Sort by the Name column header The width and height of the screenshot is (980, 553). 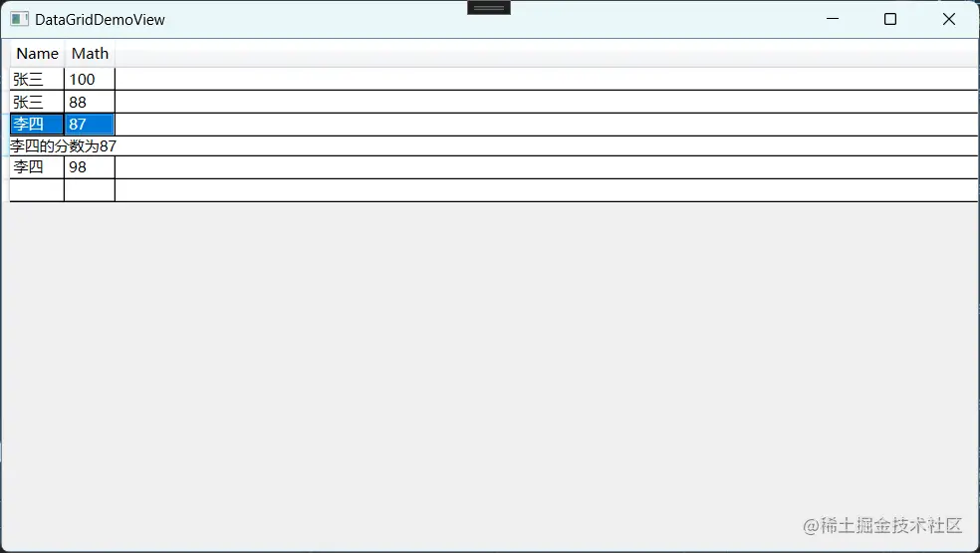tap(38, 53)
